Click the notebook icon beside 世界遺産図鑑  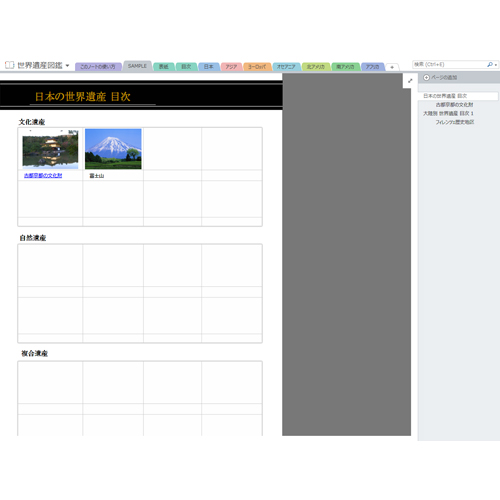pos(9,65)
